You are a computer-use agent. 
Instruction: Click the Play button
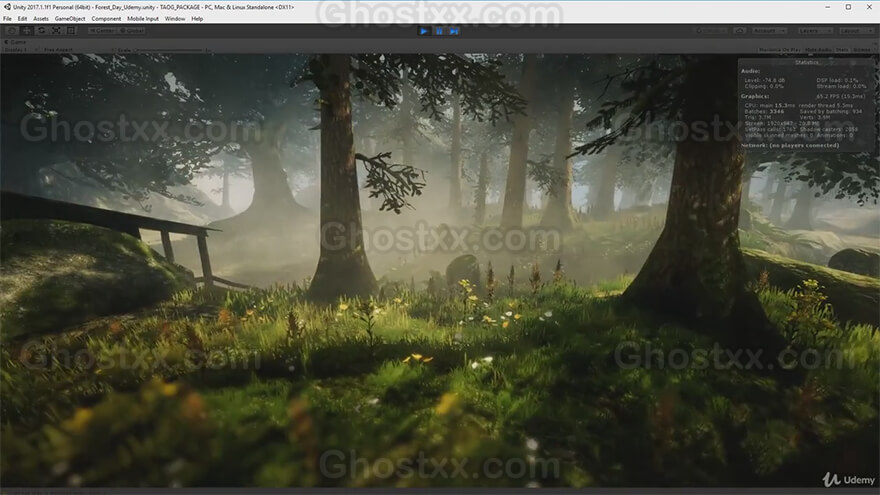tap(424, 31)
